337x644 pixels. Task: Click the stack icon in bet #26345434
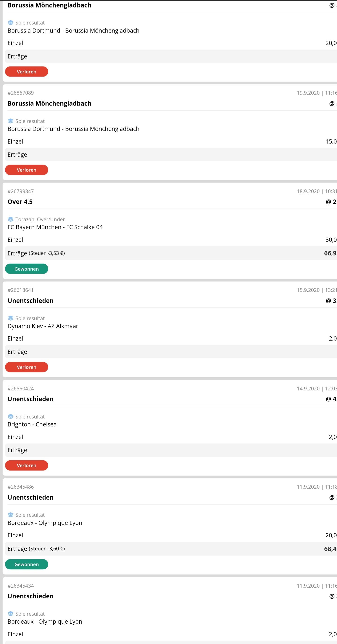[11, 614]
